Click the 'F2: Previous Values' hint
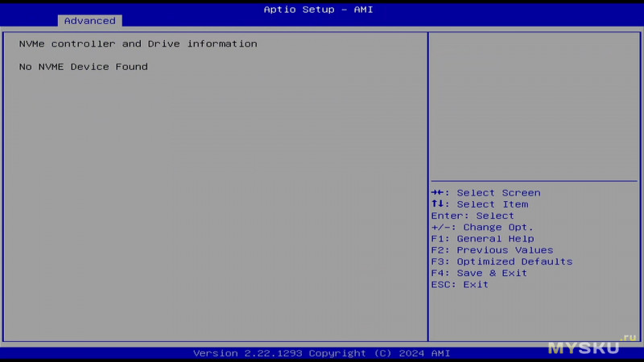 pos(492,250)
